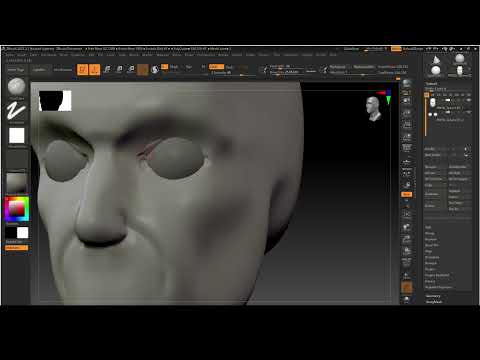Open the Alpha menu
The image size is (480, 360).
point(10,55)
